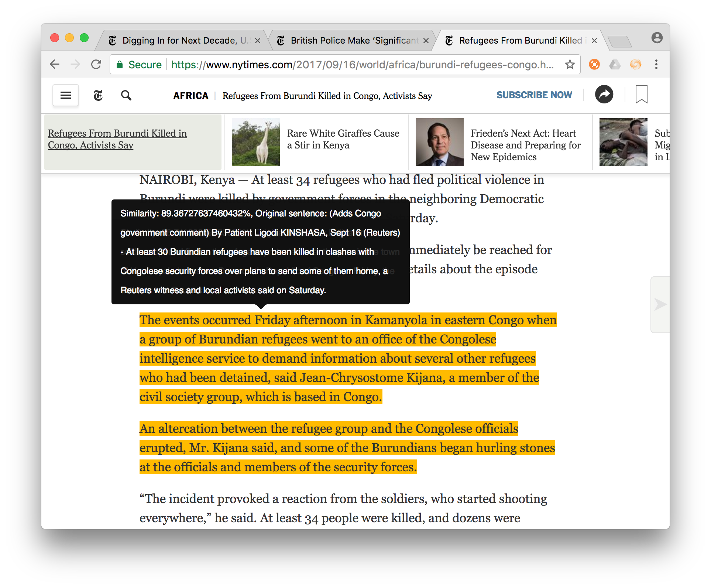711x588 pixels.
Task: Click the orange swirl extension icon
Action: pyautogui.click(x=635, y=65)
